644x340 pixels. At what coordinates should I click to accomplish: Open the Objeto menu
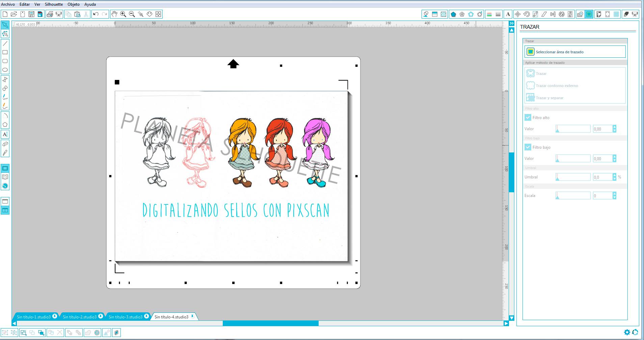pos(74,4)
